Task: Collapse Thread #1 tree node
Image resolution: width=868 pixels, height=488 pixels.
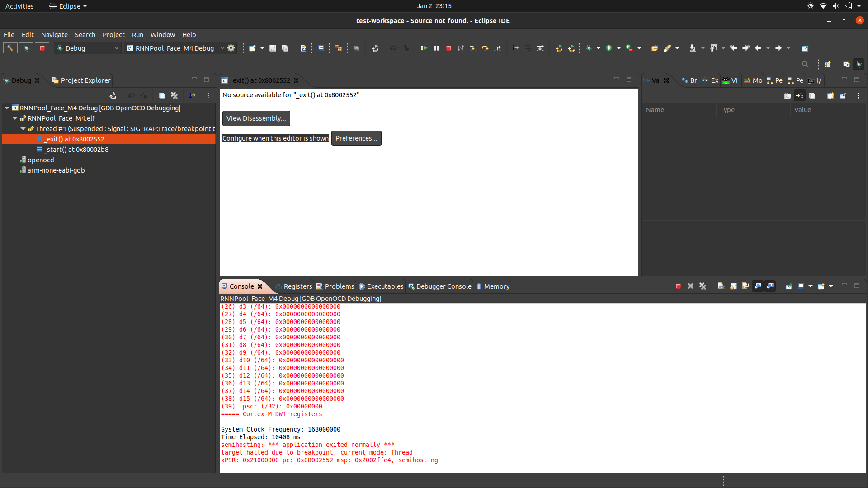Action: (23, 129)
